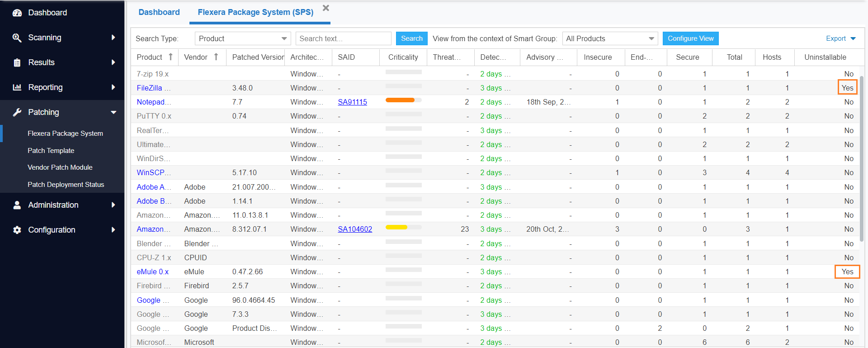
Task: Click the Scanning magnifier icon
Action: tap(17, 38)
